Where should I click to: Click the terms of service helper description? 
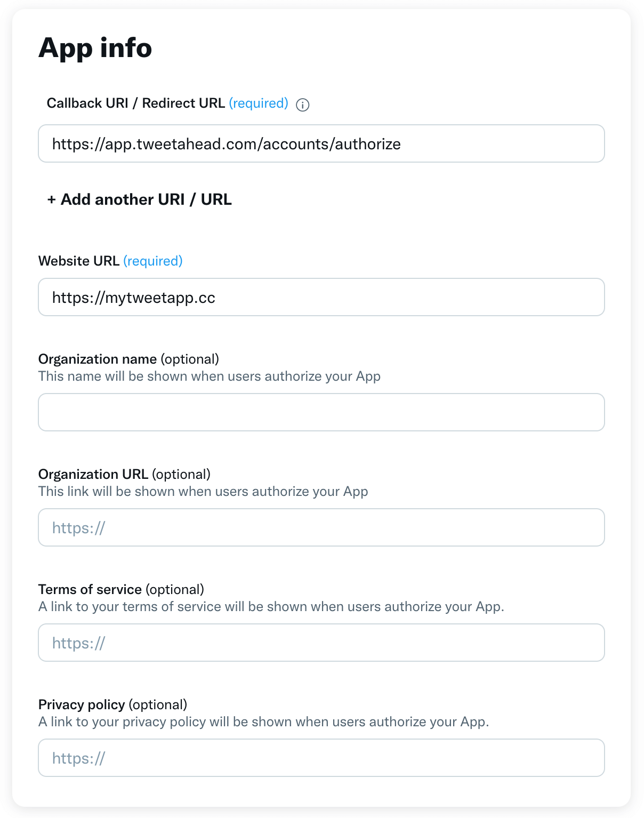point(271,607)
